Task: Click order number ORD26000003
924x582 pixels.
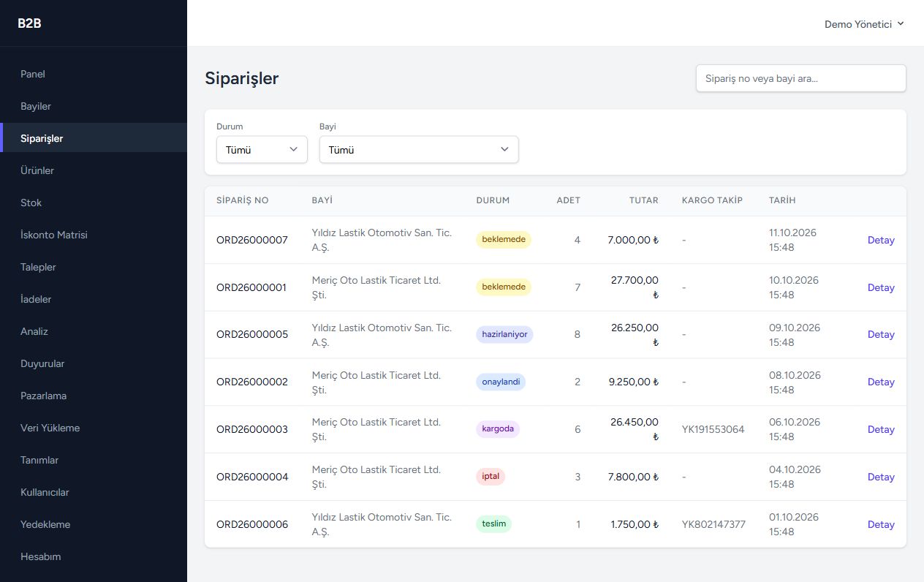Action: tap(252, 429)
